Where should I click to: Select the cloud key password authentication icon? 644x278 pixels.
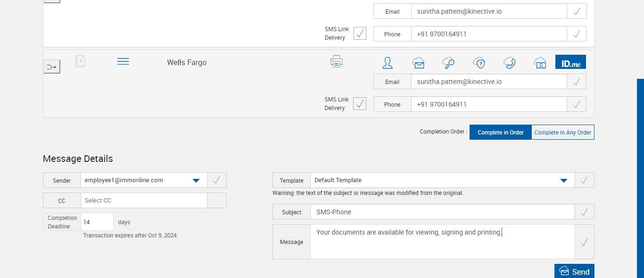pos(448,62)
